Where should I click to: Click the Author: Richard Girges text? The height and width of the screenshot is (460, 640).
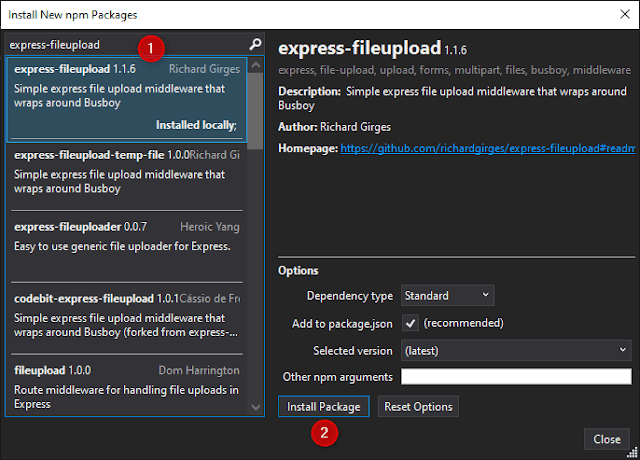pyautogui.click(x=334, y=127)
